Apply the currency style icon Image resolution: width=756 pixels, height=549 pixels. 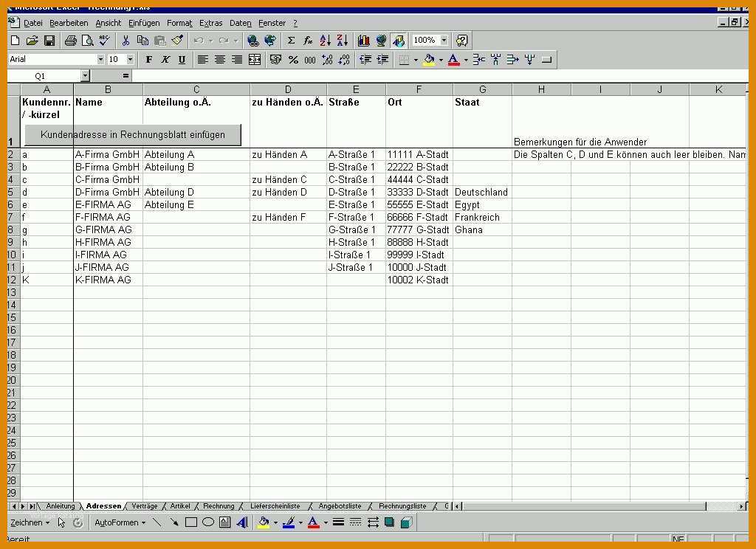[x=276, y=59]
